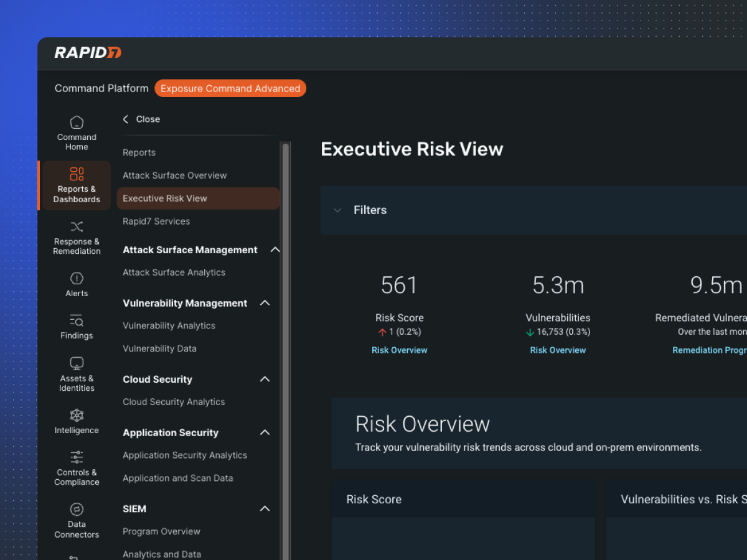The image size is (747, 560).
Task: Select Assets & Identities icon
Action: pyautogui.click(x=77, y=363)
